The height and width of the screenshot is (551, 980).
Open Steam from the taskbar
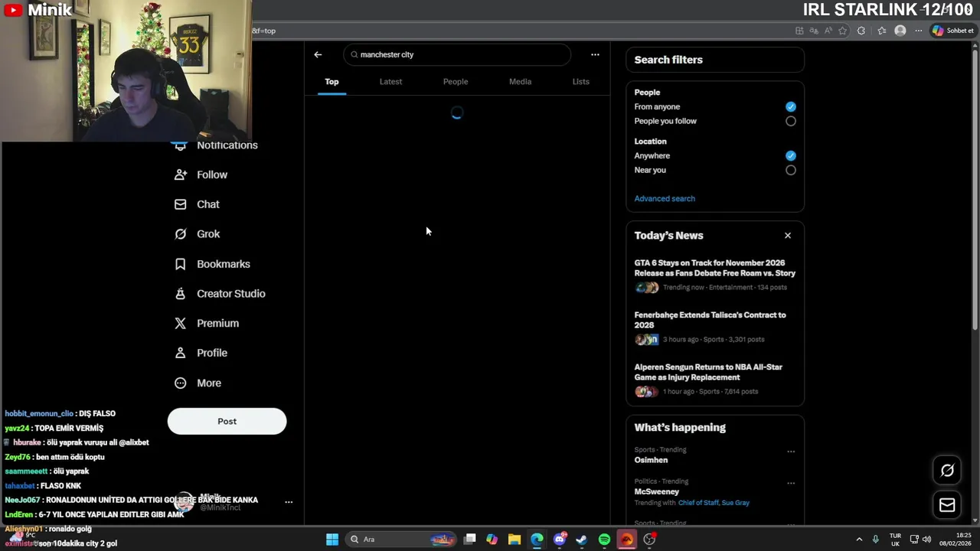click(x=582, y=540)
